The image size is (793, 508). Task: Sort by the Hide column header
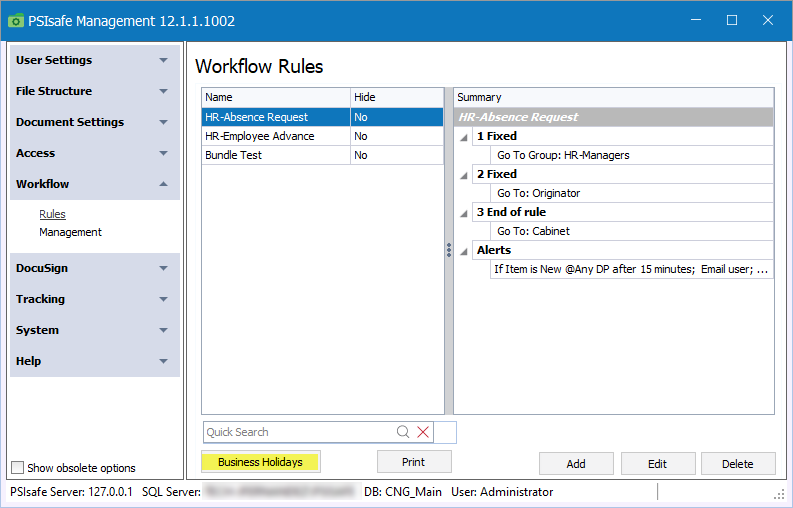pos(397,97)
